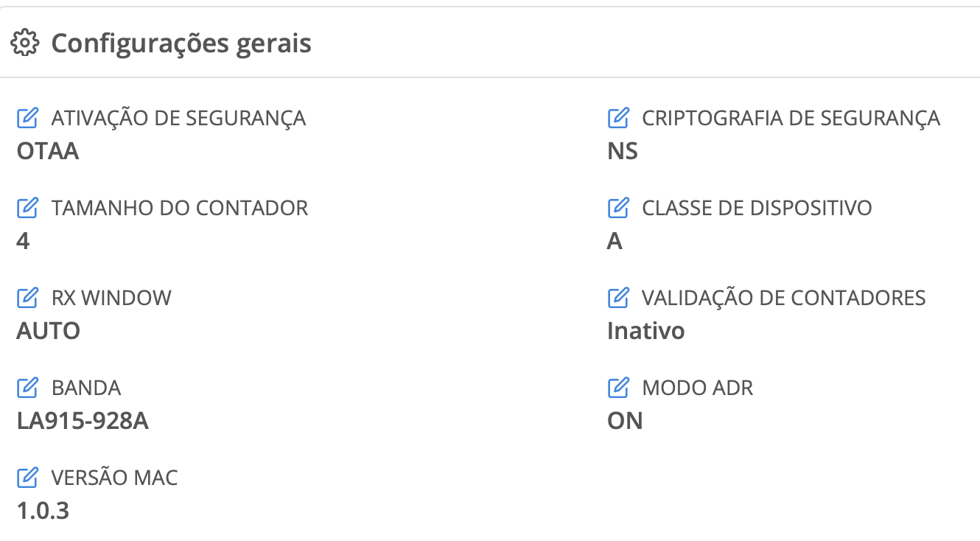
Task: Click the ON value under Modo ADR
Action: point(625,421)
